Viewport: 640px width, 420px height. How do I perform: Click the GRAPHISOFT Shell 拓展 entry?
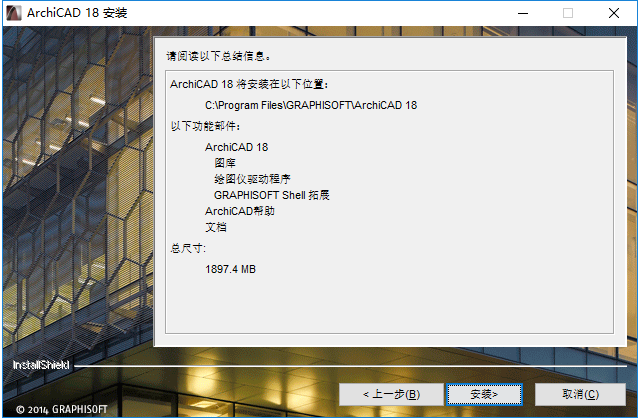[271, 195]
